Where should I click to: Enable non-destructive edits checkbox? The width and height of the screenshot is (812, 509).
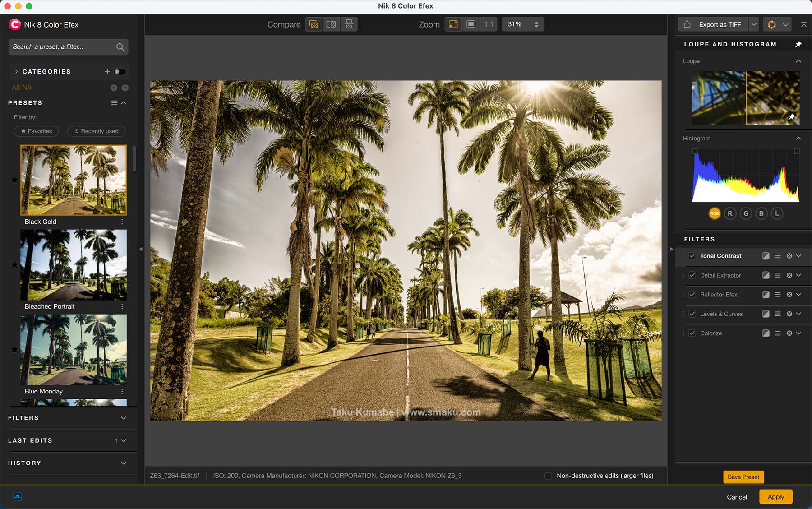point(548,476)
